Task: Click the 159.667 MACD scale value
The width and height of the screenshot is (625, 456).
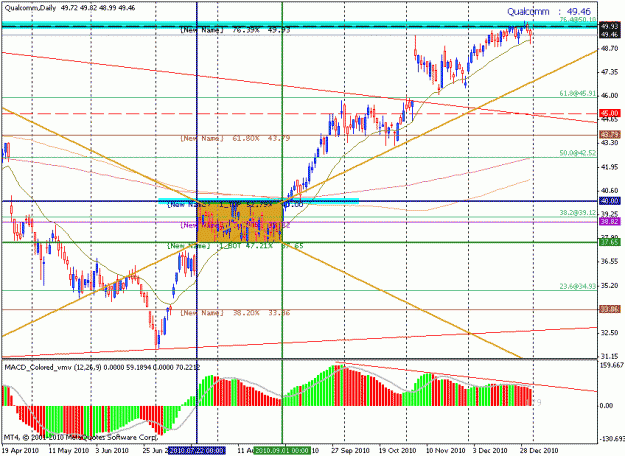Action: tap(611, 365)
